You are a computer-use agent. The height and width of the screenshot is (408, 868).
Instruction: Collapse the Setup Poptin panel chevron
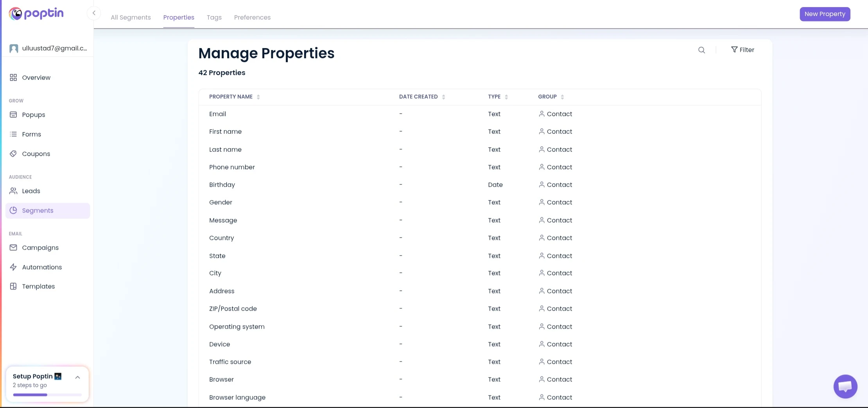[77, 377]
